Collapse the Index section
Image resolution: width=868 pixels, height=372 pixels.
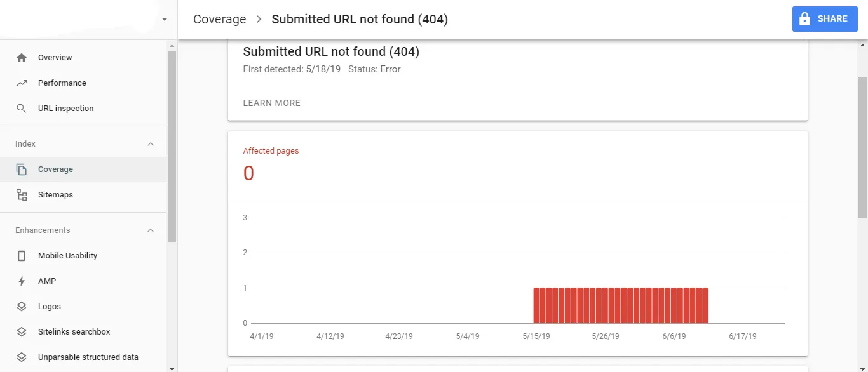coord(151,143)
